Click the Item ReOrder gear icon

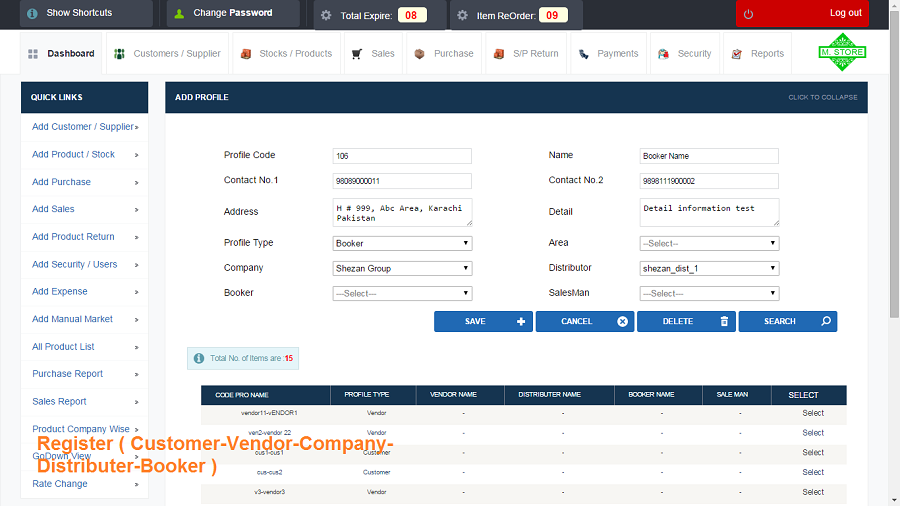(x=463, y=15)
